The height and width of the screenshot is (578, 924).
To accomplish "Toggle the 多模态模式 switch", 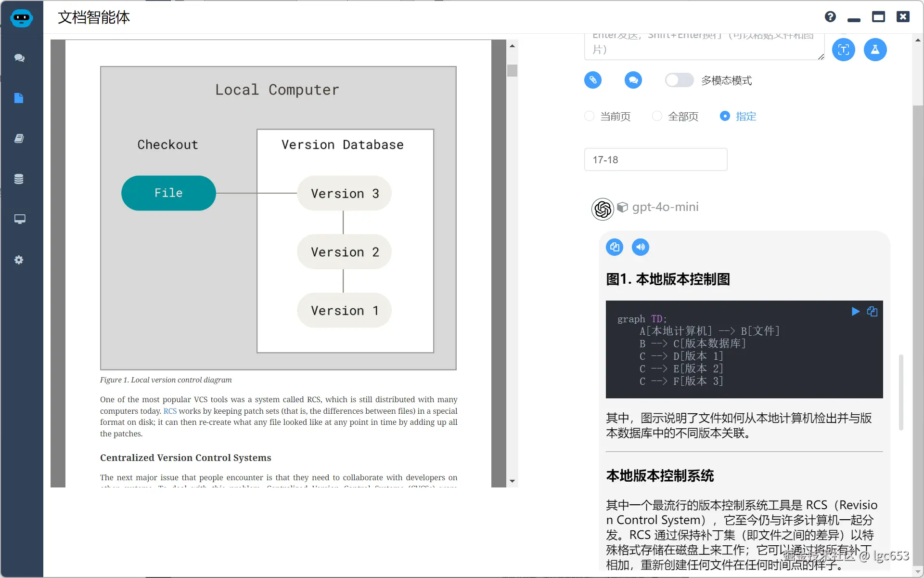I will point(679,80).
